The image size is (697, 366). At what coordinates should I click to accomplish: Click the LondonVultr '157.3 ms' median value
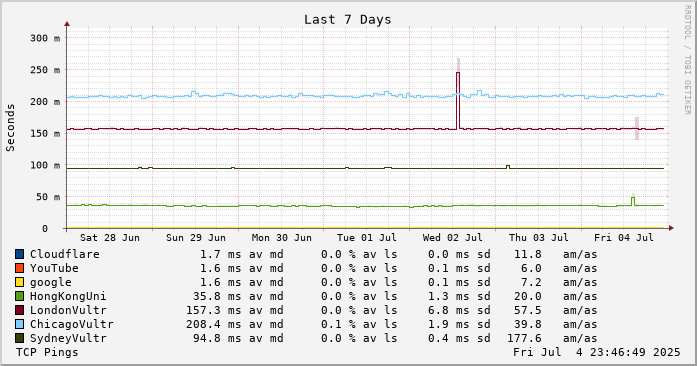[x=213, y=310]
